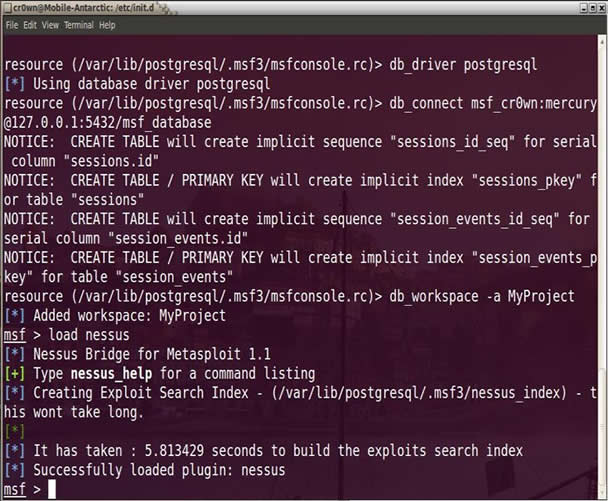
Task: Click 'key" for table "session_events"' line
Action: tap(118, 277)
